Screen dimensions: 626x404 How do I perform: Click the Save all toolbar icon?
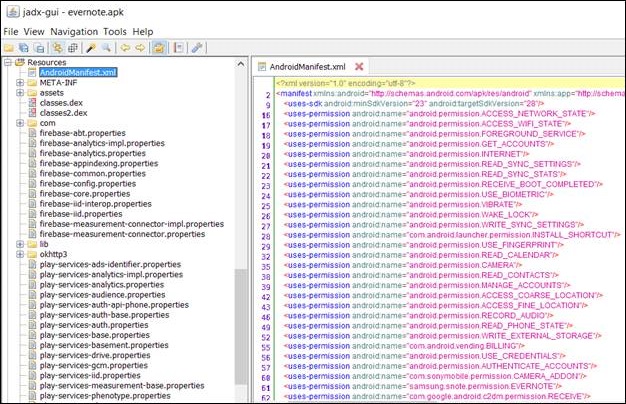24,47
